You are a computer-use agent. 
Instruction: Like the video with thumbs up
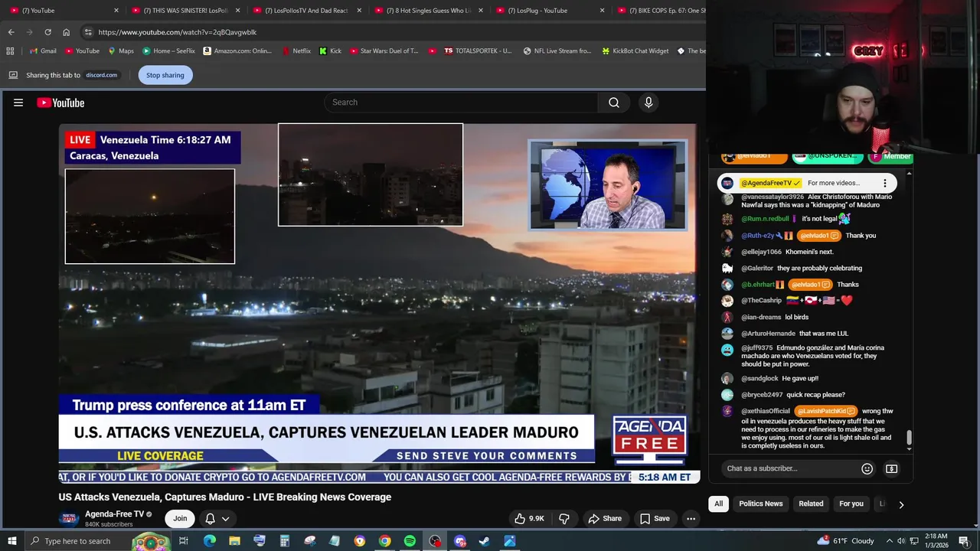(529, 518)
